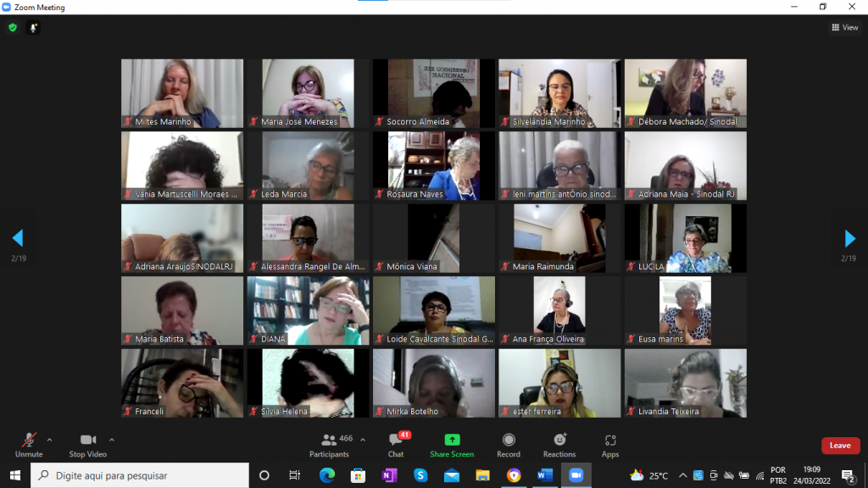868x488 pixels.
Task: Expand audio options arrow next to Unmute
Action: [x=49, y=440]
